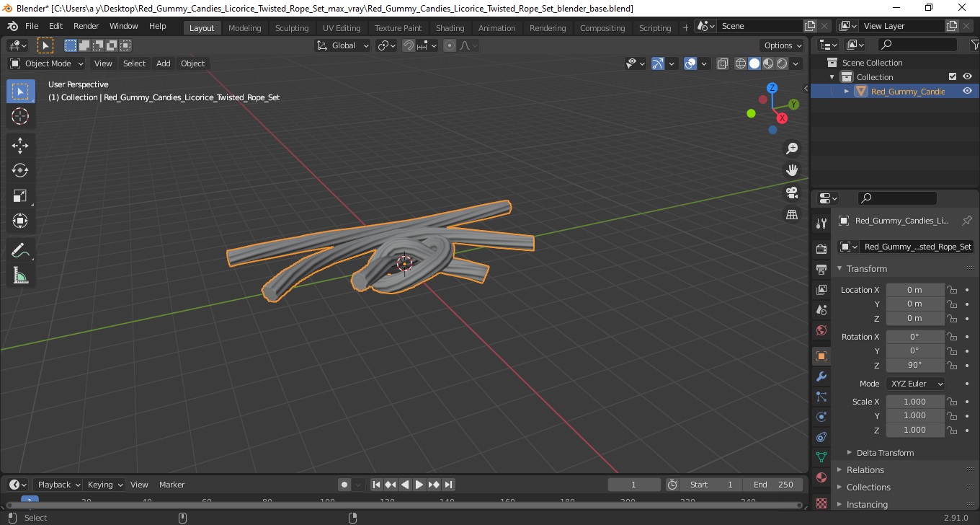This screenshot has width=980, height=525.
Task: Click the Rotation Z 90° field
Action: [914, 366]
